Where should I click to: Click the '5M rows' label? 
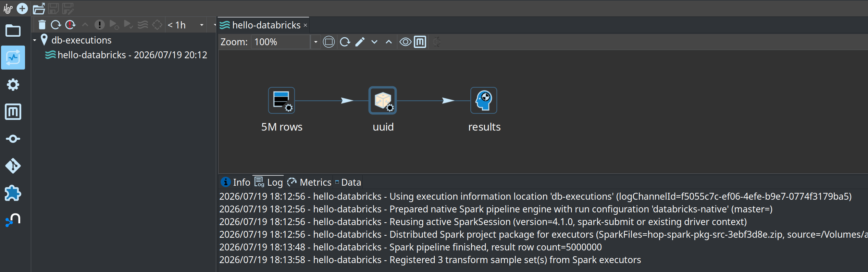tap(282, 127)
